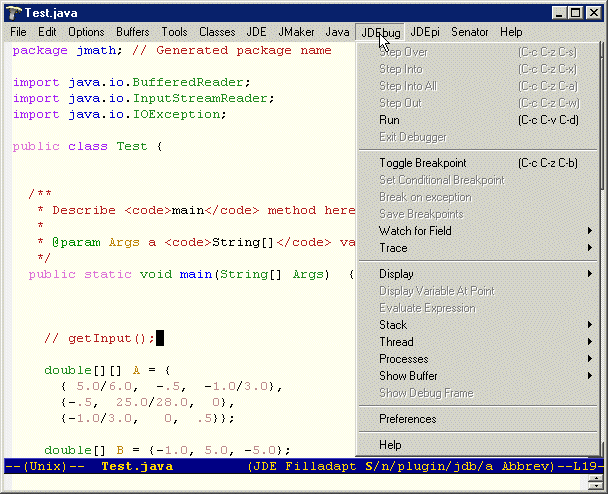The width and height of the screenshot is (608, 494).
Task: Select Help entry in JDEbug dropdown
Action: (390, 445)
